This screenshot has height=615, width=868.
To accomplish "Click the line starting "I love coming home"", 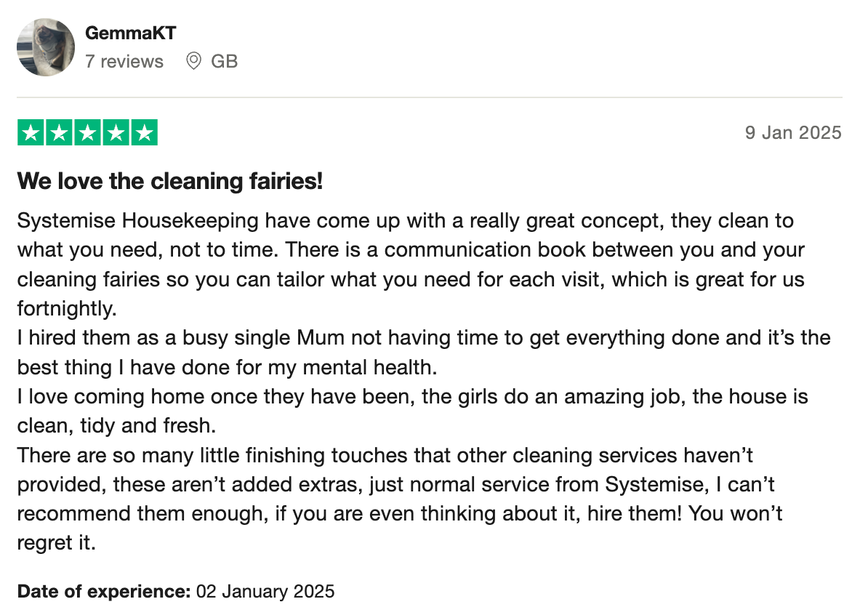I will tap(412, 397).
